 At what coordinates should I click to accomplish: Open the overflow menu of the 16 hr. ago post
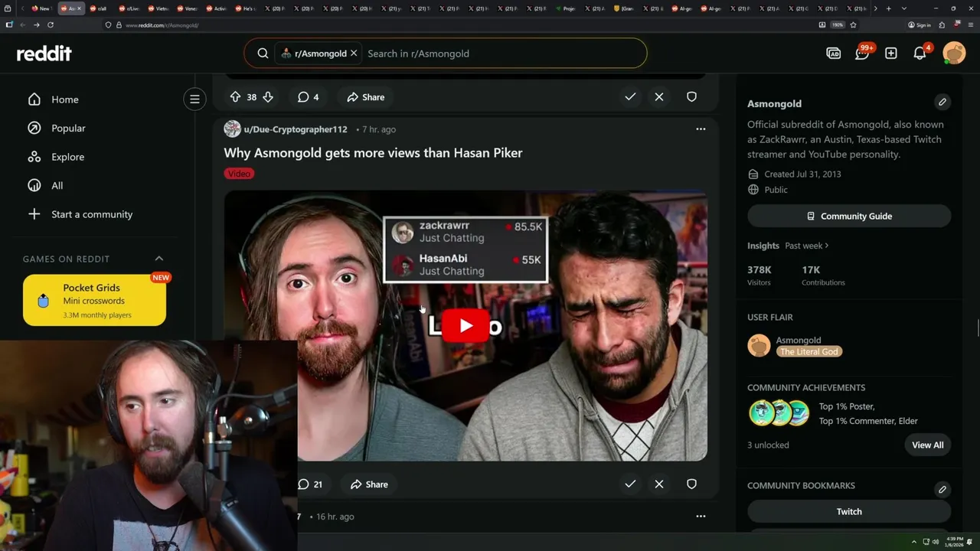coord(701,517)
